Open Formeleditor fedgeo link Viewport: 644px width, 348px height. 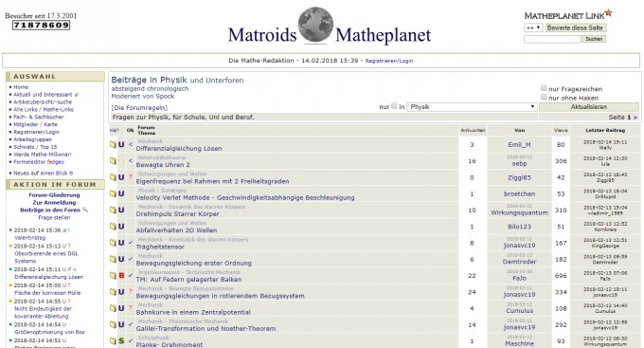[x=39, y=162]
